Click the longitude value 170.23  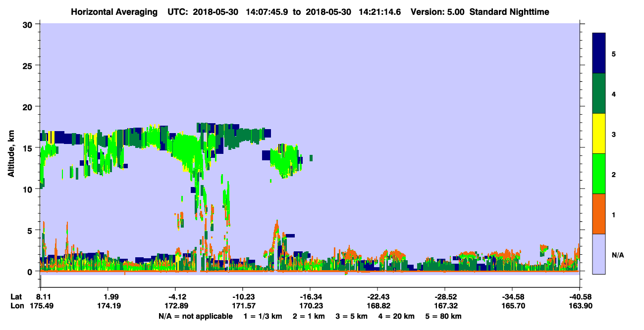tap(310, 306)
